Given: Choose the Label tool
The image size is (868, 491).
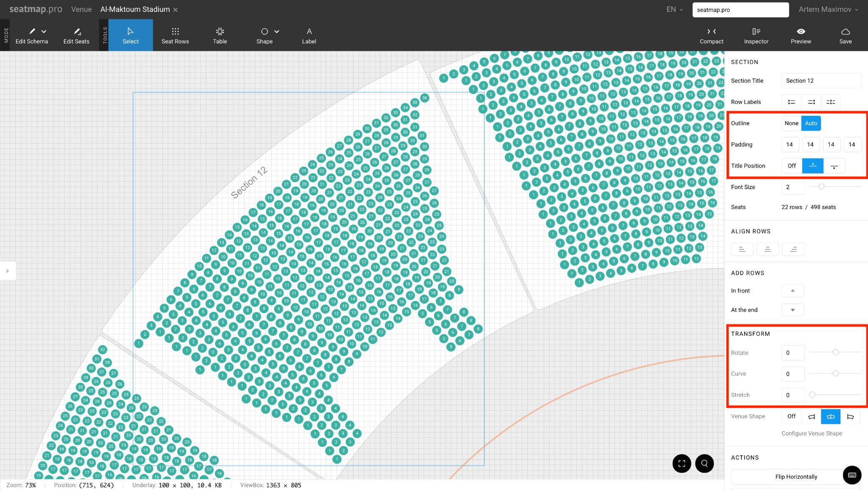Looking at the screenshot, I should (x=309, y=35).
